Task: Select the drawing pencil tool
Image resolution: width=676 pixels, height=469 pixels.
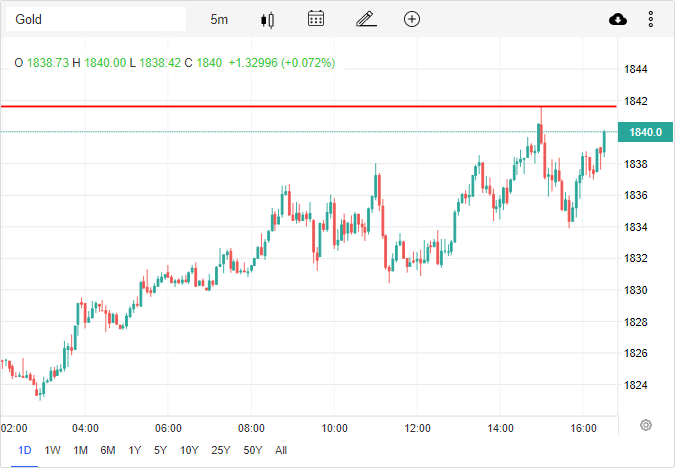Action: coord(365,19)
